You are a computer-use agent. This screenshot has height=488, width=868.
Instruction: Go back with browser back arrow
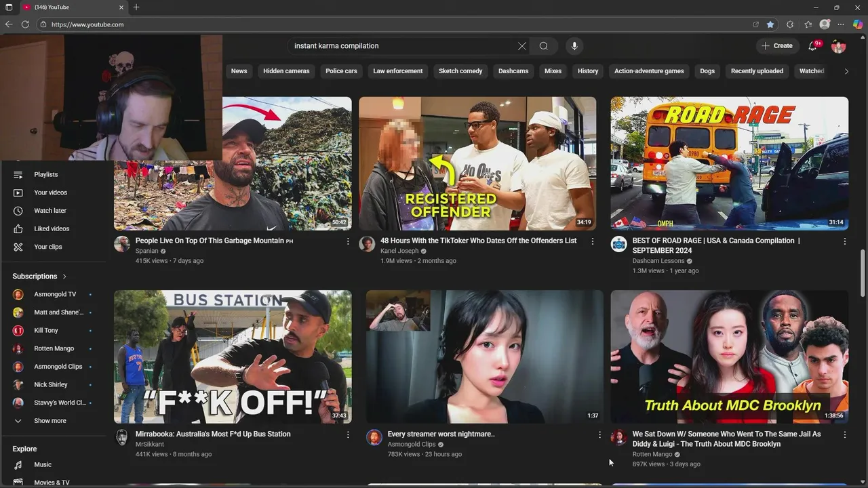[9, 24]
